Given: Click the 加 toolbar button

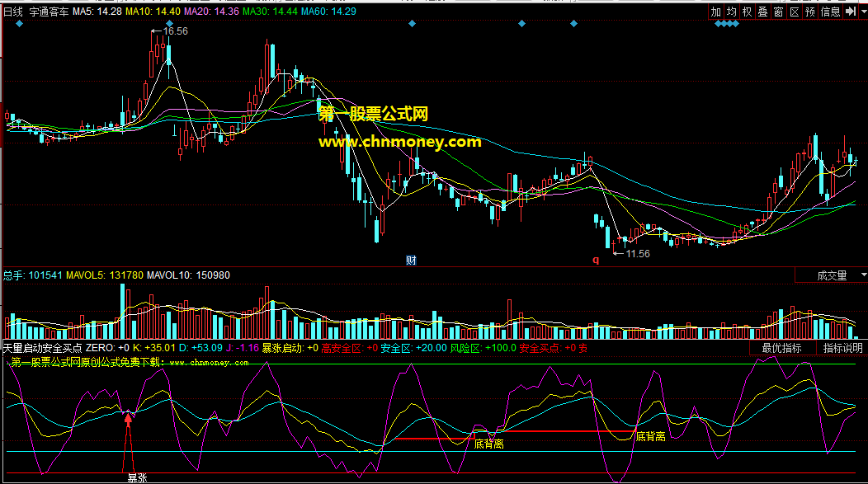Looking at the screenshot, I should (716, 12).
